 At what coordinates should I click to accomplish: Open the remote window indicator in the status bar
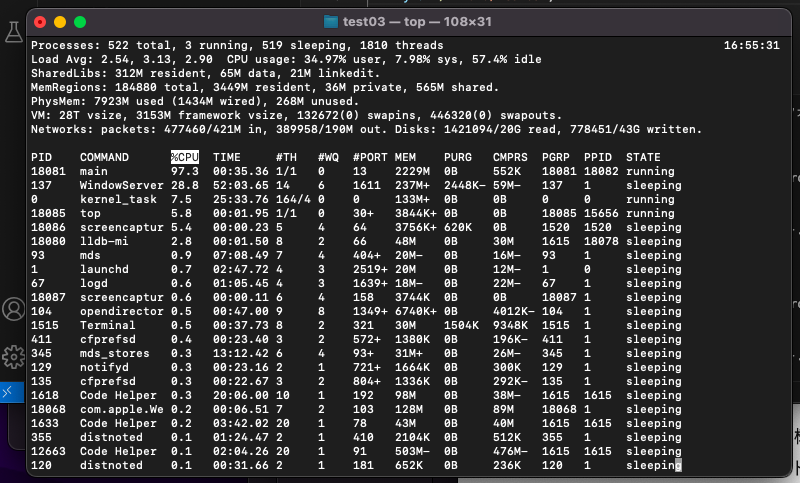click(11, 392)
